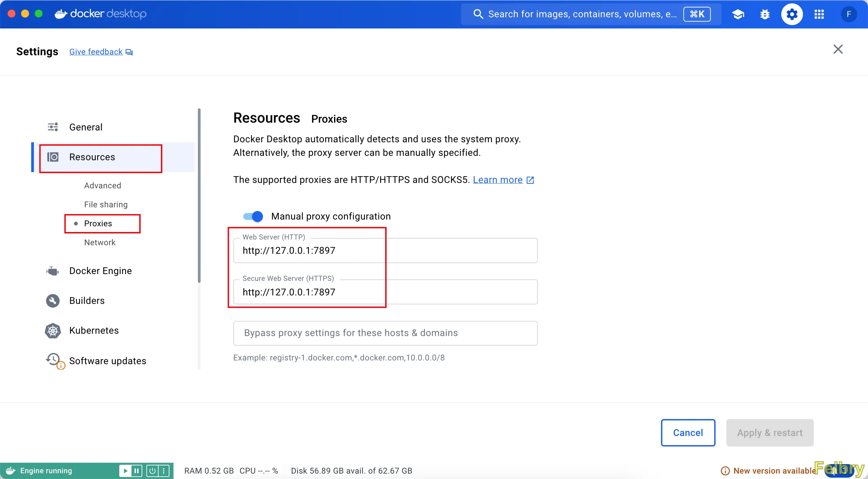The height and width of the screenshot is (479, 868).
Task: Toggle Manual proxy configuration switch
Action: (253, 216)
